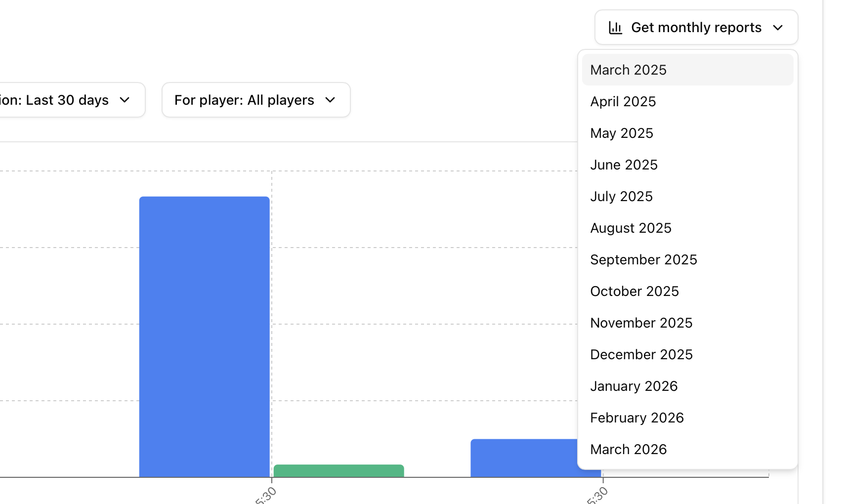Image resolution: width=845 pixels, height=504 pixels.
Task: Click the chevron arrow on Get monthly reports
Action: [778, 28]
